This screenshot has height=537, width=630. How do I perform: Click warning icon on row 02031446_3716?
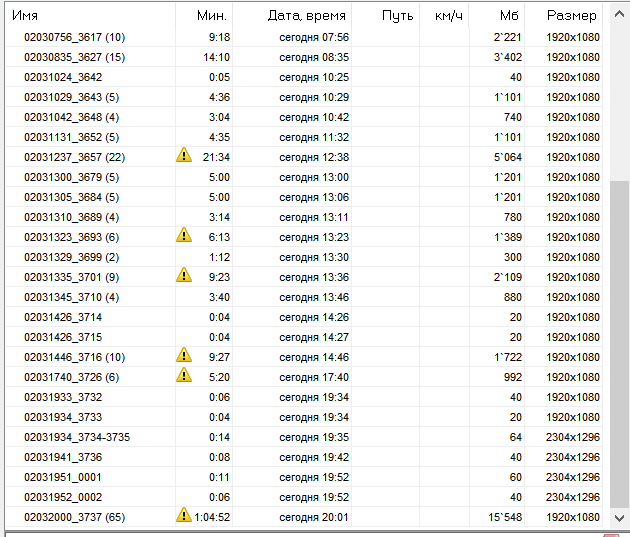183,355
